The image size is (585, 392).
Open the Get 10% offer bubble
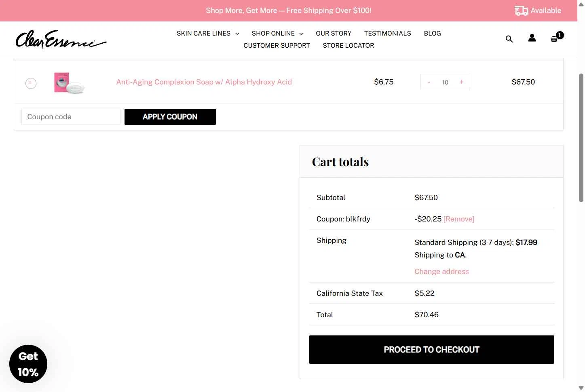(x=28, y=364)
